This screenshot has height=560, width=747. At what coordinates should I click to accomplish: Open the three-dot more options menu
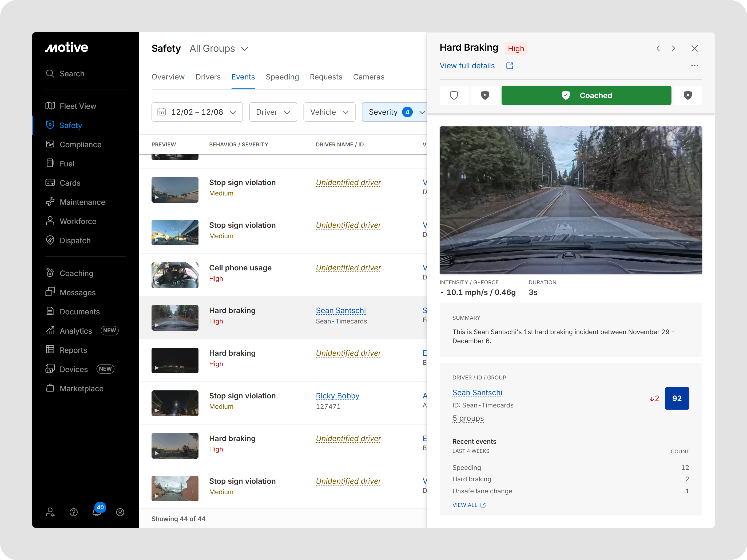point(694,66)
